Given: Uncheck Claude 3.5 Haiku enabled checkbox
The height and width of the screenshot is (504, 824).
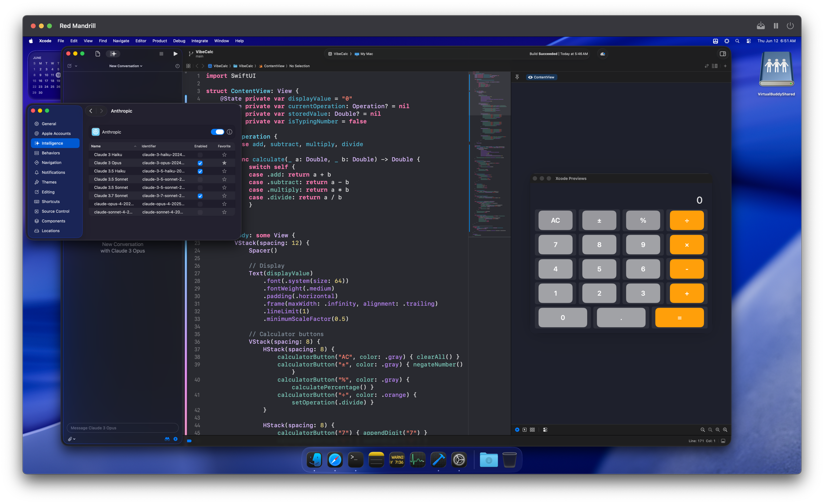Looking at the screenshot, I should pos(200,171).
